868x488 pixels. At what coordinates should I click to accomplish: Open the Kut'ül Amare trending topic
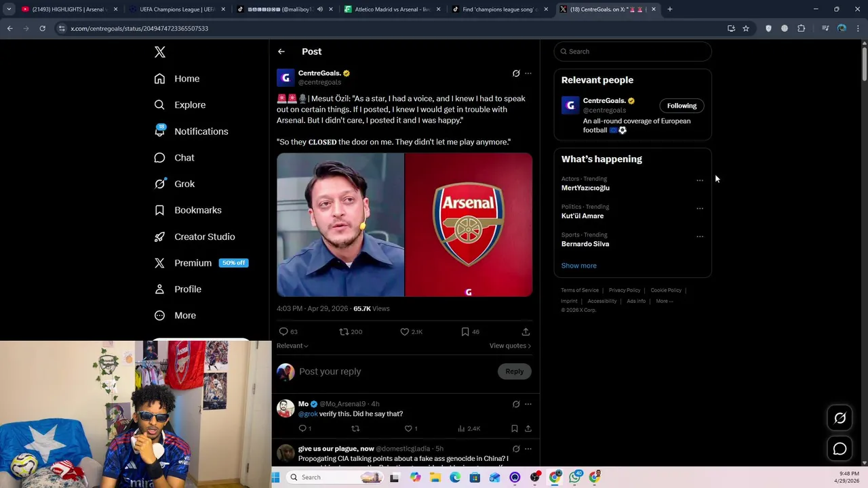pyautogui.click(x=583, y=216)
